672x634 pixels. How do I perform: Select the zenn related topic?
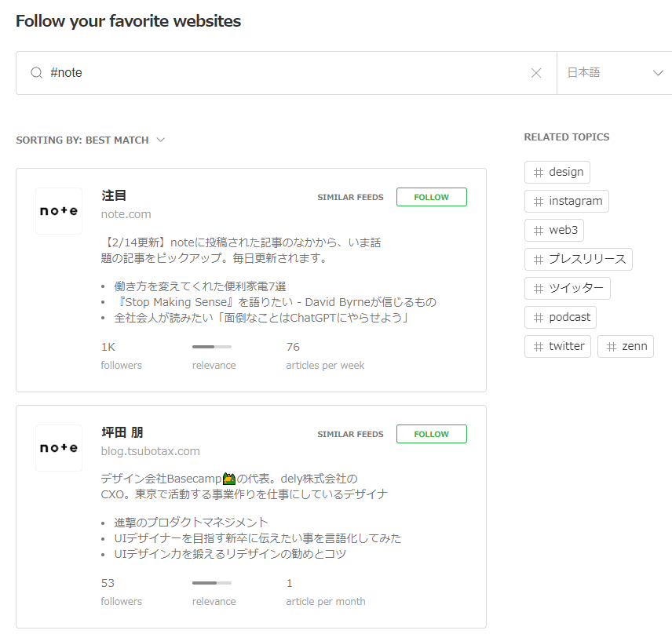tap(625, 346)
